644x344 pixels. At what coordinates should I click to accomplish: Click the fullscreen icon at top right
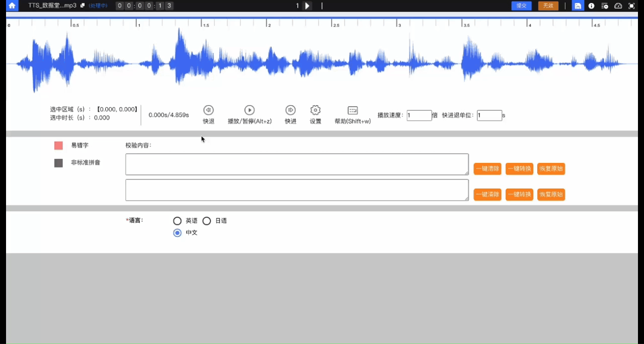pos(631,6)
